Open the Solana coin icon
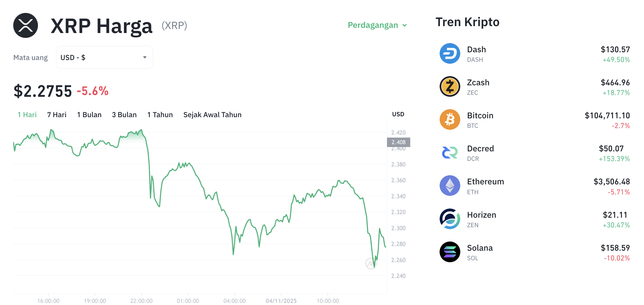Screen dimensions: 644x305 point(450,252)
